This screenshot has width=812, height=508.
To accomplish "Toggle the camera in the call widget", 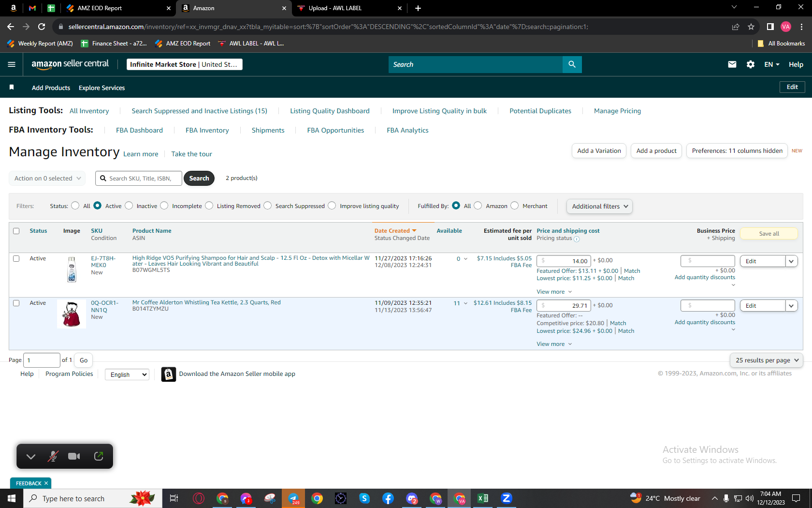I will tap(74, 456).
